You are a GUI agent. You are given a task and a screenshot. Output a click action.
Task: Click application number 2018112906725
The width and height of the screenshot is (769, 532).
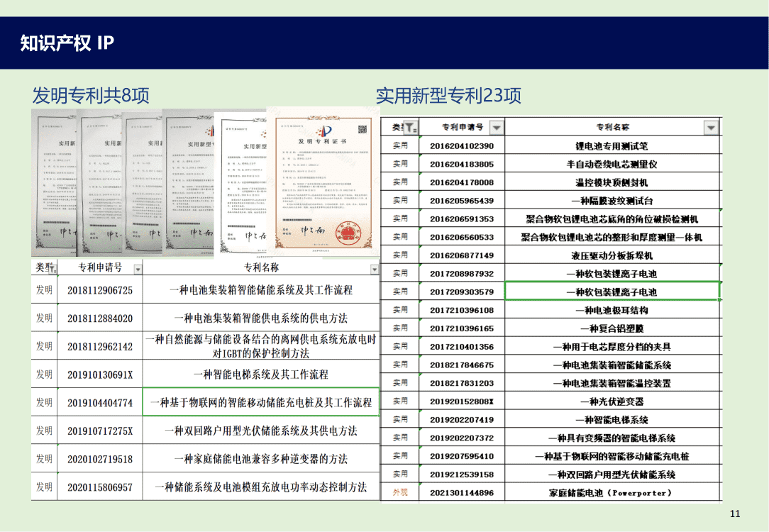coord(100,290)
